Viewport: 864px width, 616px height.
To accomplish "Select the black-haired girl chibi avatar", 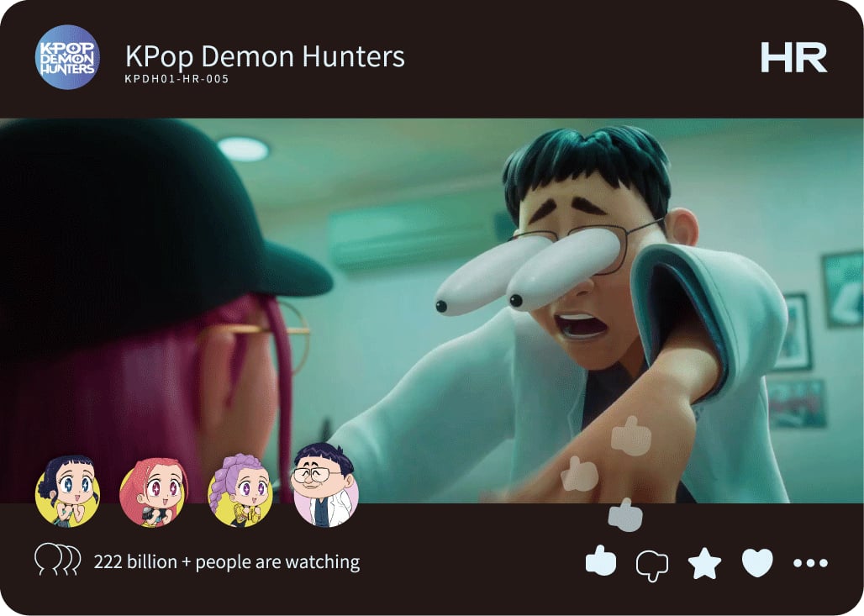I will click(x=68, y=492).
